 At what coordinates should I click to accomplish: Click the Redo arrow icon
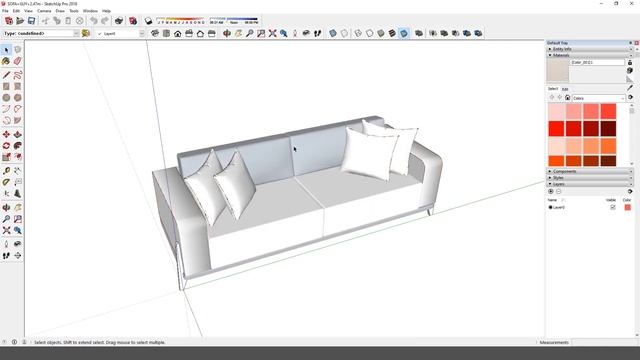tap(105, 21)
